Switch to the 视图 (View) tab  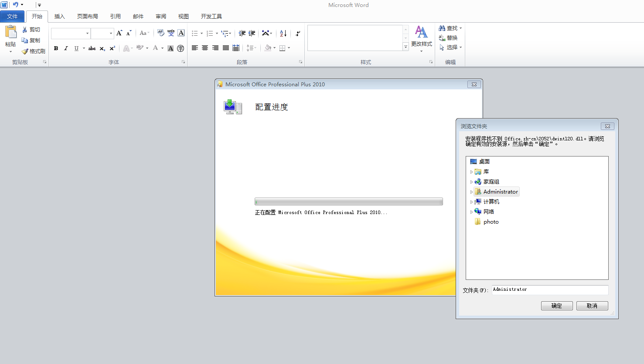coord(184,17)
